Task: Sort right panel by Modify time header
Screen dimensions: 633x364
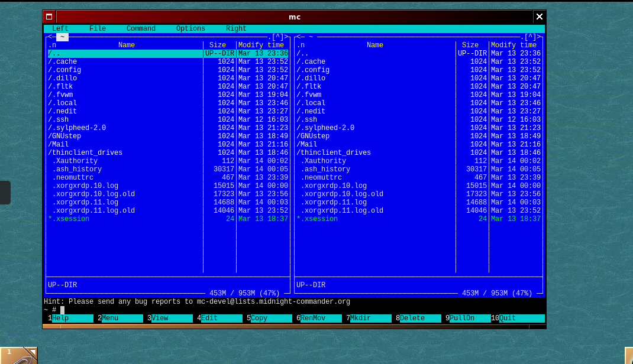Action: [x=513, y=45]
